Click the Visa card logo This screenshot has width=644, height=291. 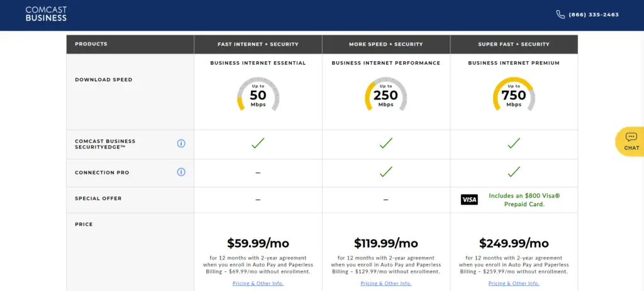[x=469, y=200]
